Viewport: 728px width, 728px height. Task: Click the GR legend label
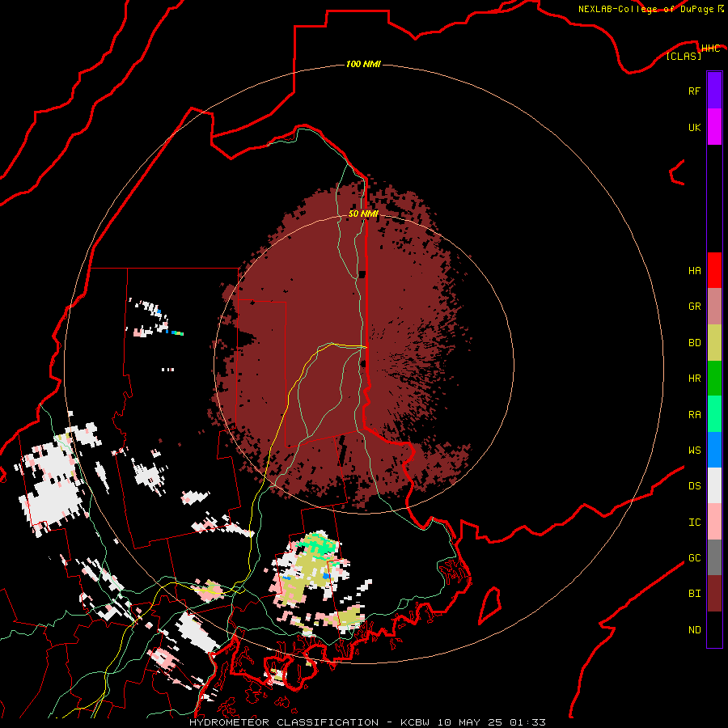click(x=694, y=307)
